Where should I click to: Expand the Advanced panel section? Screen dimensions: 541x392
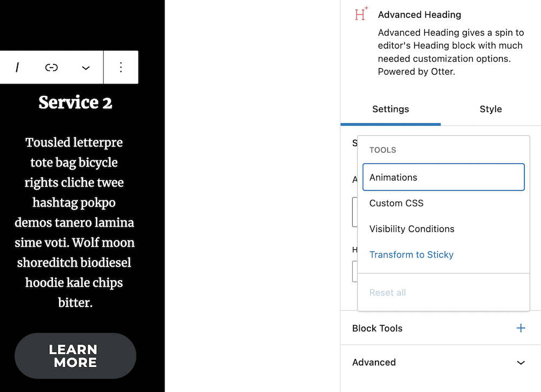373,362
